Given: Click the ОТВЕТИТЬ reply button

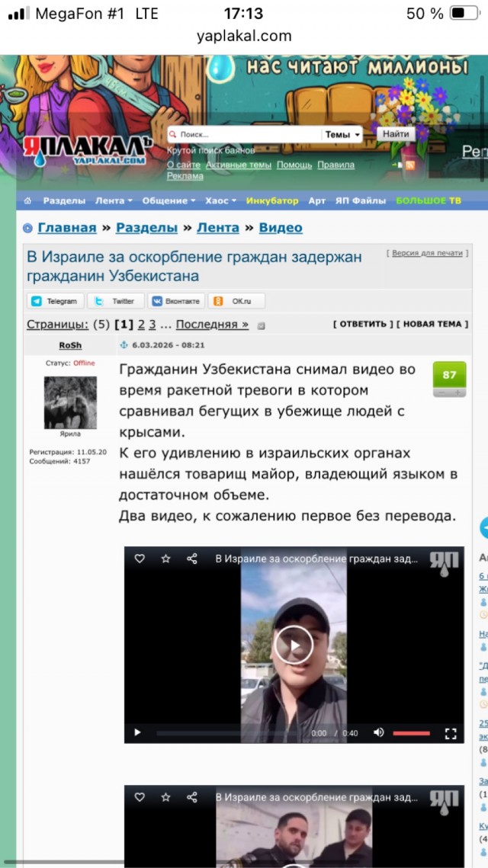Looking at the screenshot, I should click(363, 325).
